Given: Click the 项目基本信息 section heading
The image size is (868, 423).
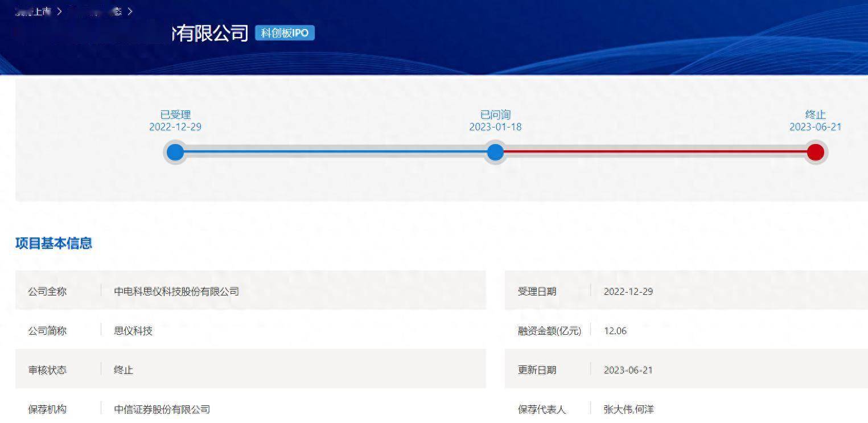Looking at the screenshot, I should (x=54, y=243).
